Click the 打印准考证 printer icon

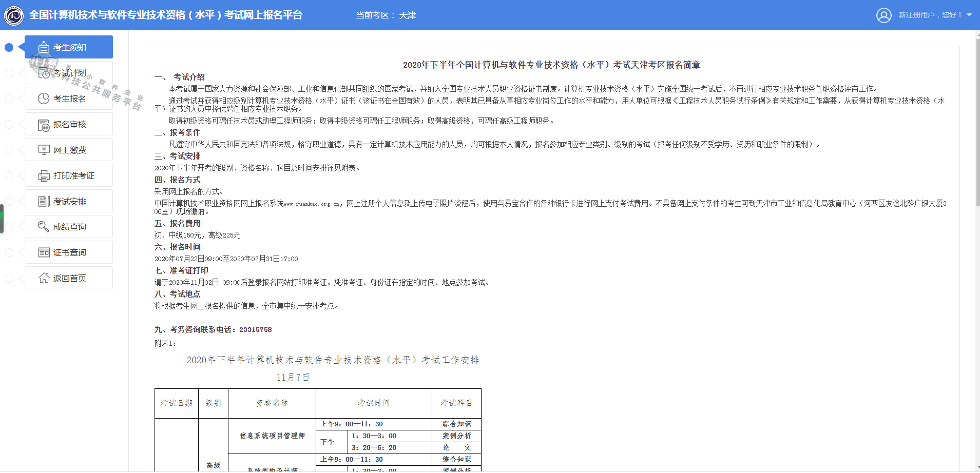[x=44, y=175]
